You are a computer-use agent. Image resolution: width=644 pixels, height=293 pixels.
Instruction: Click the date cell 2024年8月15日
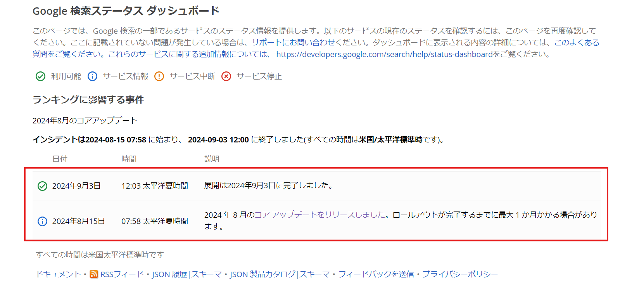pos(79,221)
